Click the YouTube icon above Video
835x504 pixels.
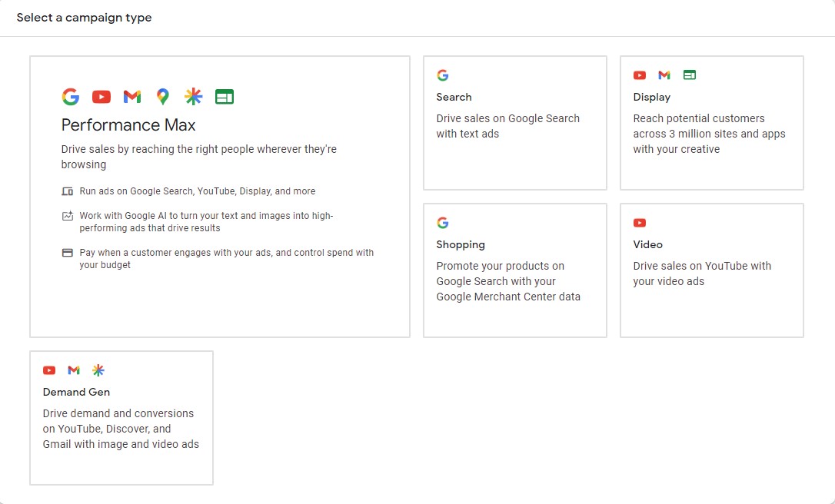point(640,223)
